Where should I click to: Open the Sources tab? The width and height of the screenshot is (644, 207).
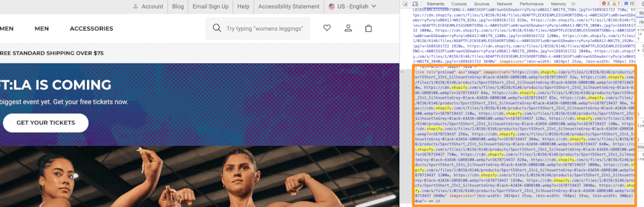point(481,4)
